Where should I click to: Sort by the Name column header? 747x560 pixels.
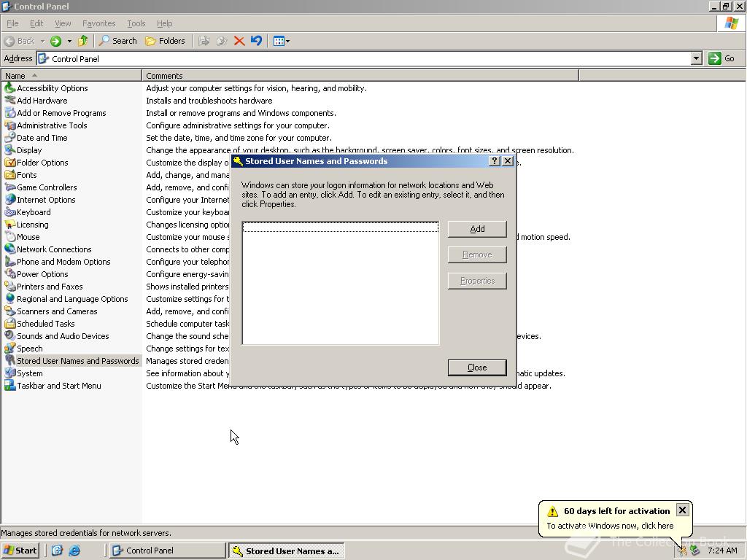[71, 76]
